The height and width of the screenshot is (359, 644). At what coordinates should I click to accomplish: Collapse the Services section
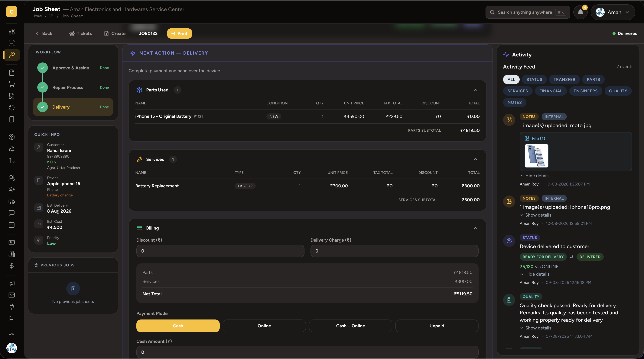475,159
